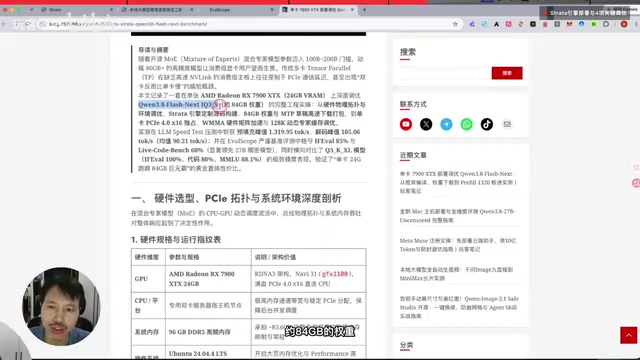Open the TikTok contact icon
This screenshot has height=360, width=640.
tap(487, 124)
